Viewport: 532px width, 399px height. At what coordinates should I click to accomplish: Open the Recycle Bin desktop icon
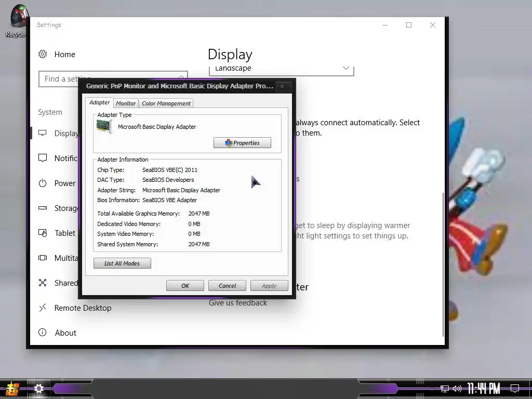click(18, 20)
